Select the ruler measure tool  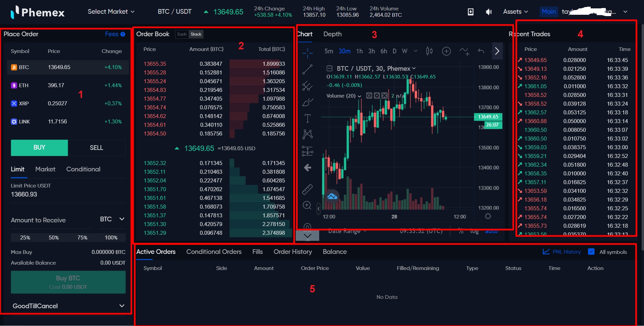coord(307,189)
